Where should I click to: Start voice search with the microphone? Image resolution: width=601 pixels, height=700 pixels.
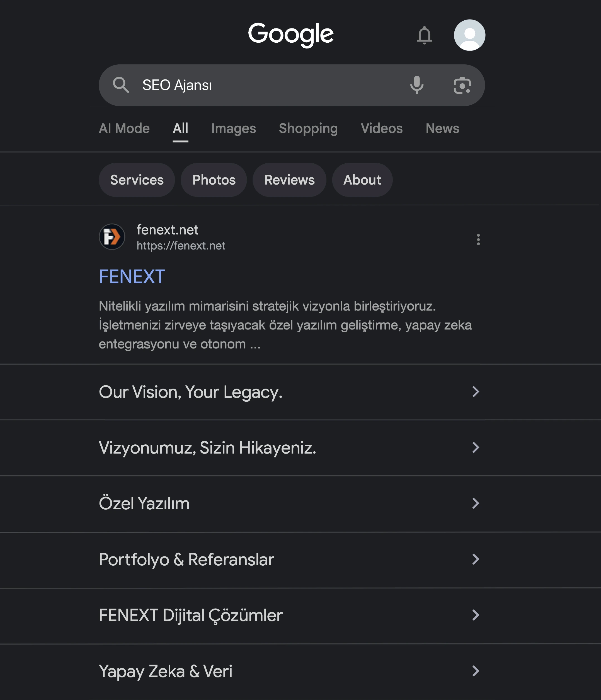tap(416, 85)
